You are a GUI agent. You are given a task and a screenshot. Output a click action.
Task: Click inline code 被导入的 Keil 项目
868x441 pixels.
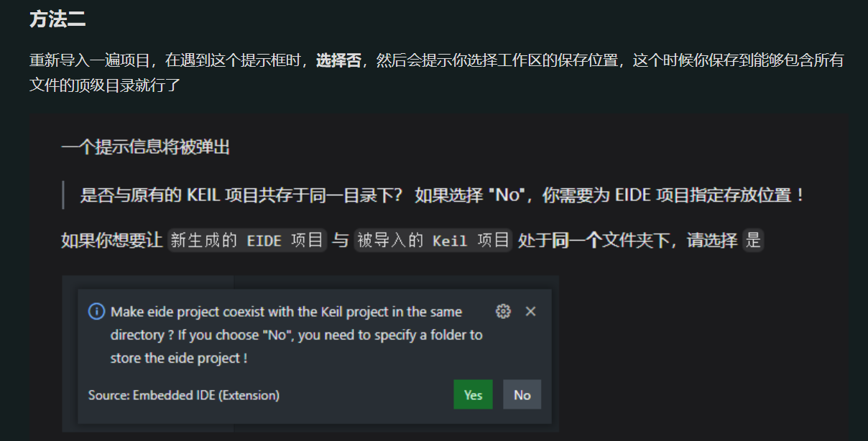pos(433,240)
